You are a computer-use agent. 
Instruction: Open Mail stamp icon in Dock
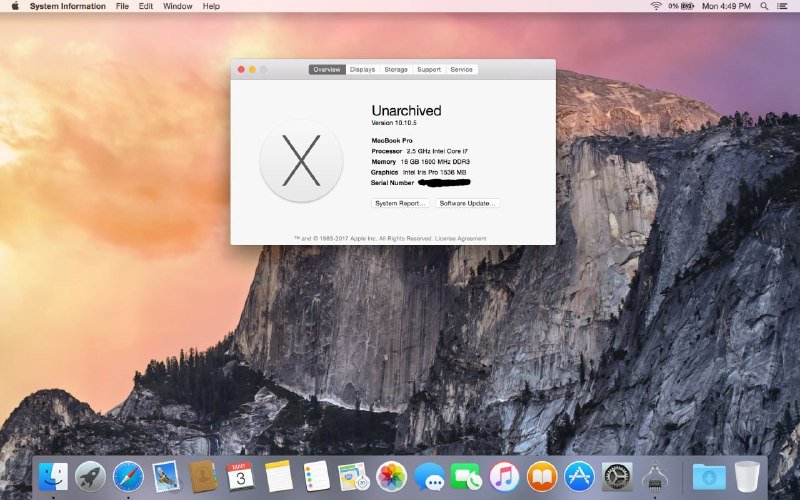(x=166, y=477)
